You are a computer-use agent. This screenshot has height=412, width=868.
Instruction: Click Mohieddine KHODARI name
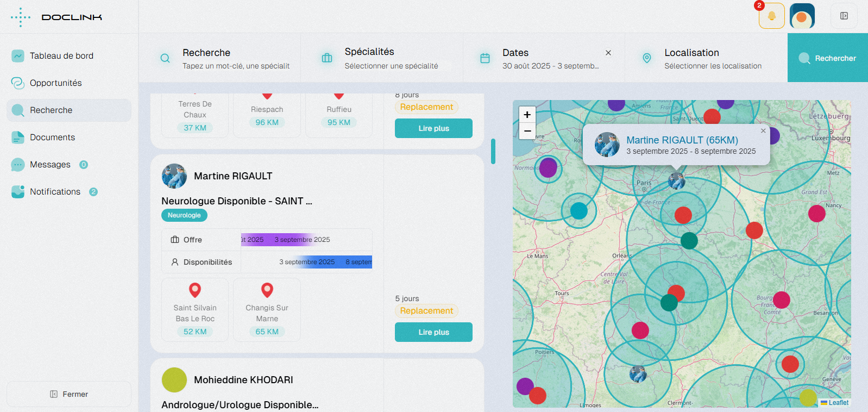(x=243, y=380)
